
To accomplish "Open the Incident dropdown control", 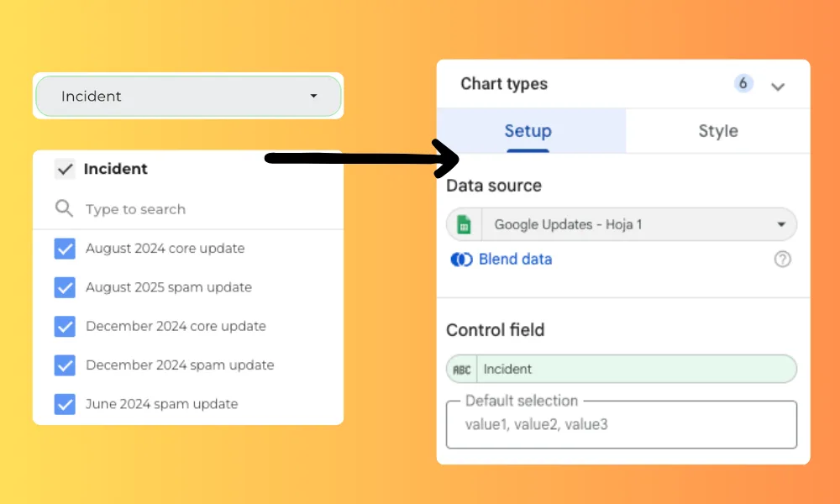I will 188,97.
